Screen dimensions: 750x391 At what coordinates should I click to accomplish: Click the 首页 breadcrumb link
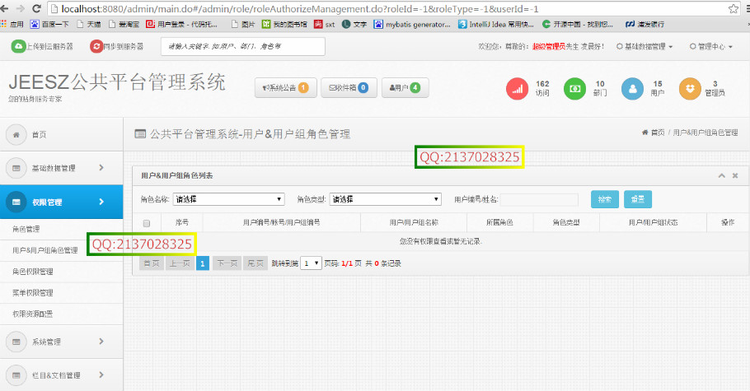click(x=658, y=133)
